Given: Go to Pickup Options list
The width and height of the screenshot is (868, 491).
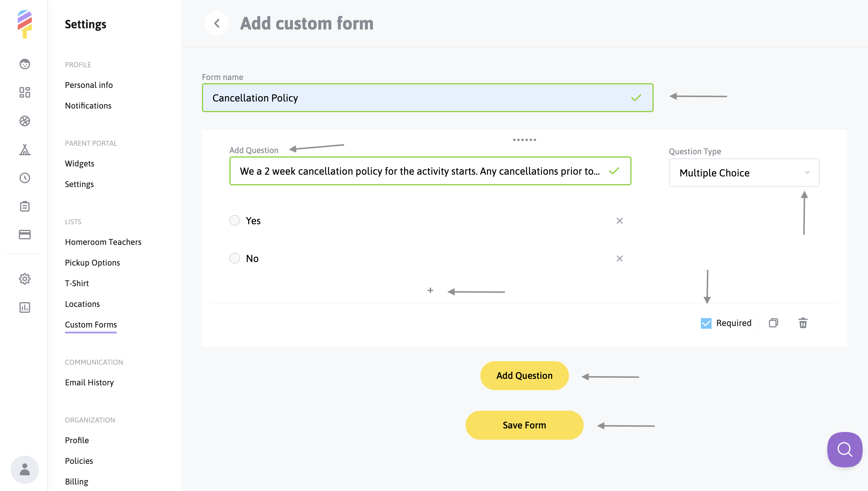Looking at the screenshot, I should tap(92, 262).
